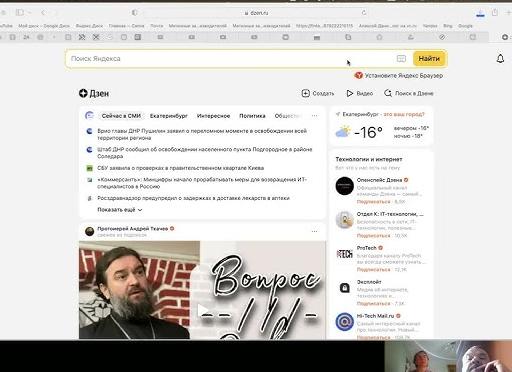This screenshot has width=512, height=372.
Task: Open Yandex bookmark in favorites bar
Action: coord(430,26)
